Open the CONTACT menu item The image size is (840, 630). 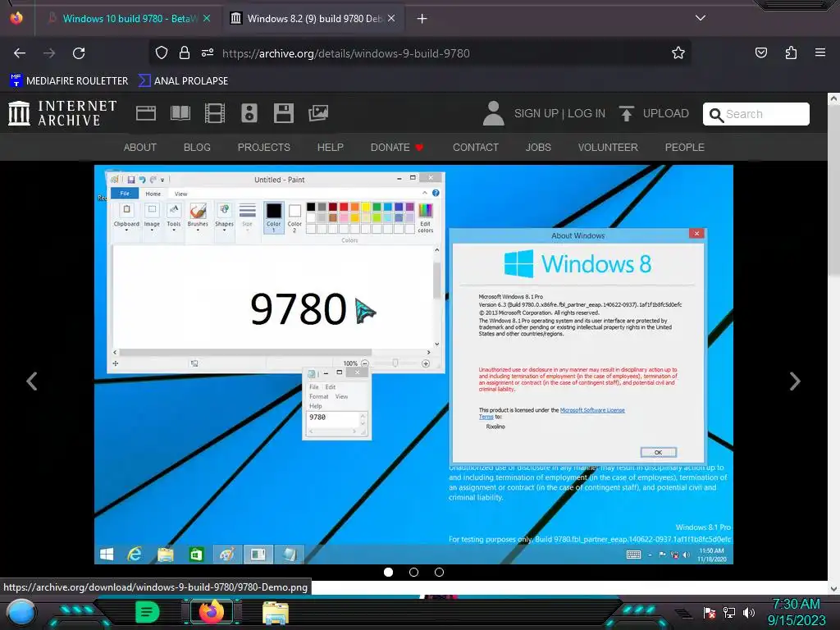pyautogui.click(x=476, y=148)
